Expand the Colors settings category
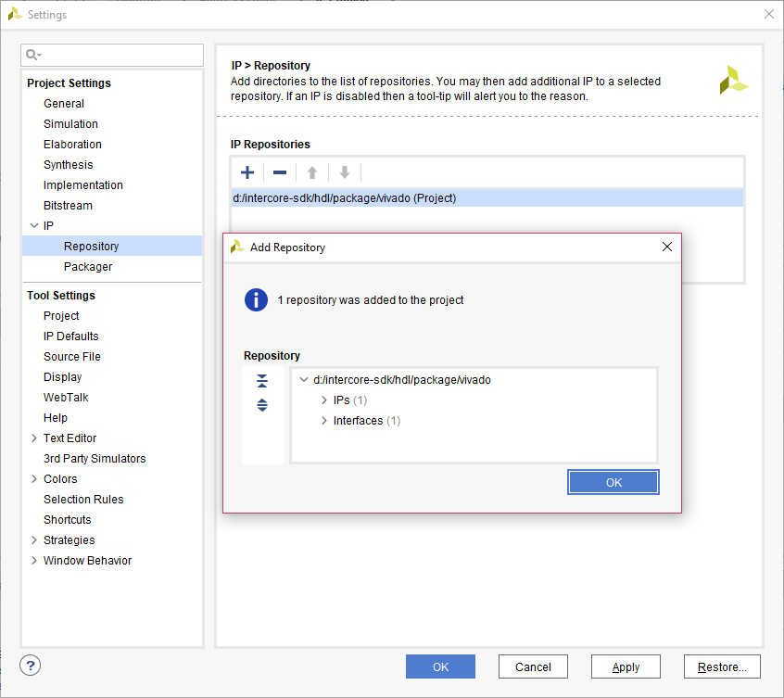 (34, 479)
